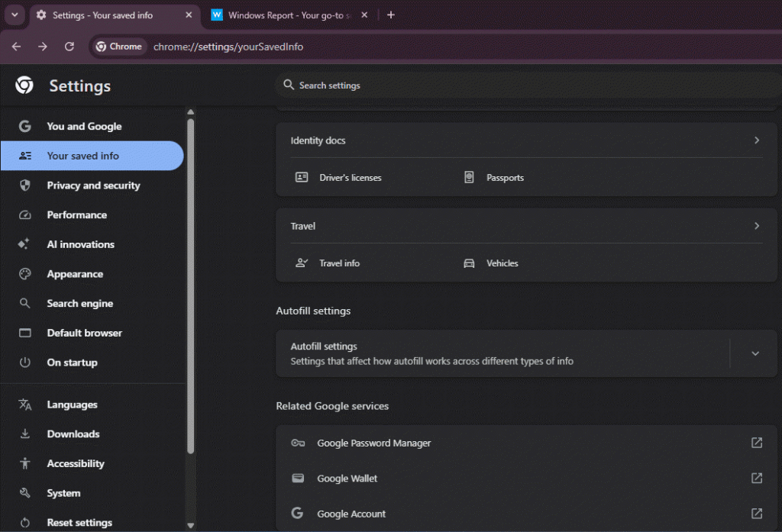Click the traveler icon for Travel info
Viewport: 782px width, 532px height.
(x=302, y=263)
